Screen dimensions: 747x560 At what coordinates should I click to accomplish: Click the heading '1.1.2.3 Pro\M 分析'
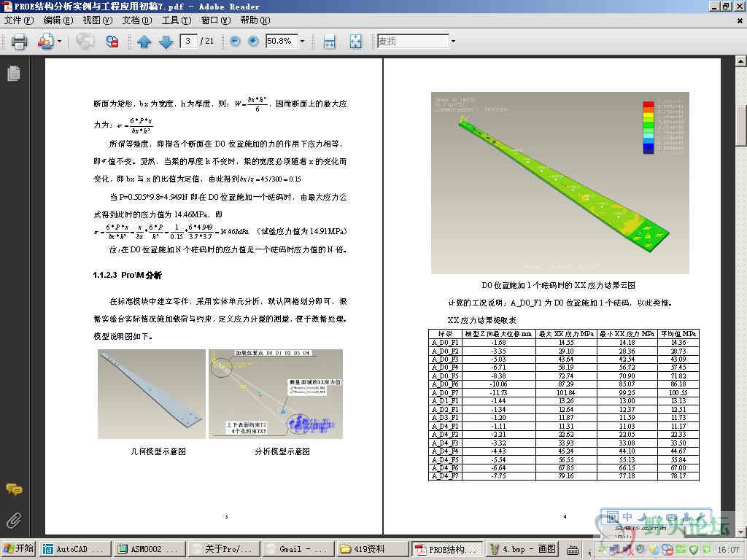127,275
